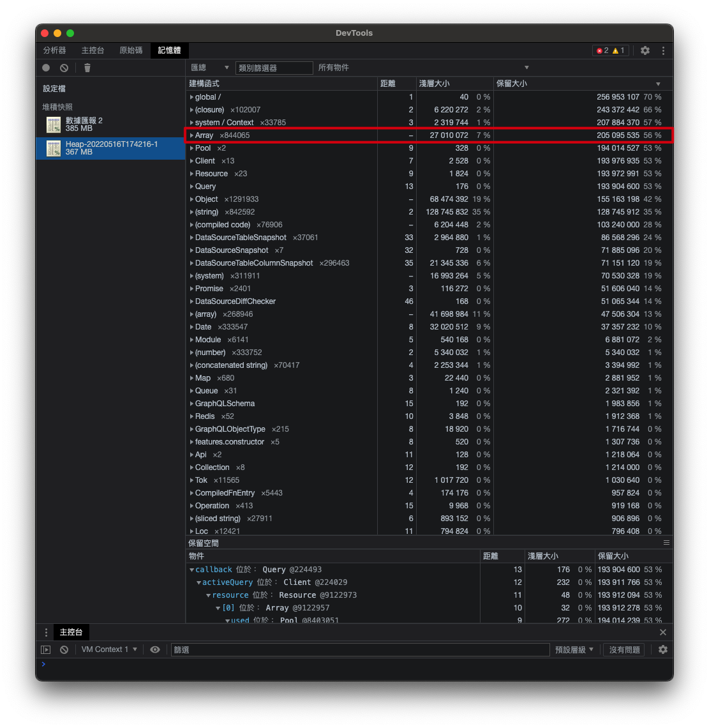Open the three-dot DevTools options menu
Viewport: 709px width, 728px height.
point(663,50)
